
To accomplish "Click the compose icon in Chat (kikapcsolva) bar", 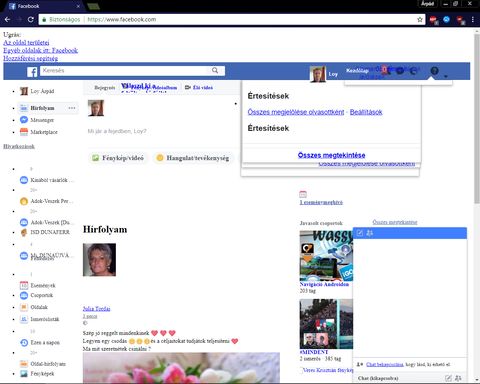I will pos(448,378).
